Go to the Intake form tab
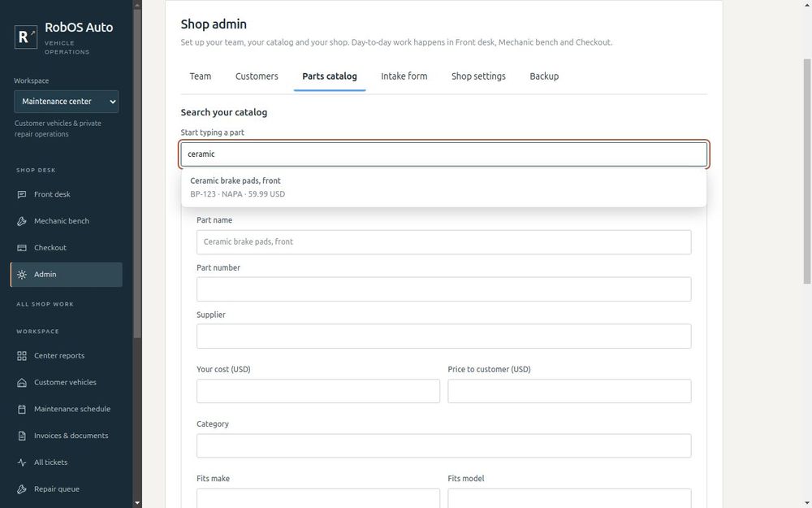Screen dimensions: 812x508 pos(404,76)
